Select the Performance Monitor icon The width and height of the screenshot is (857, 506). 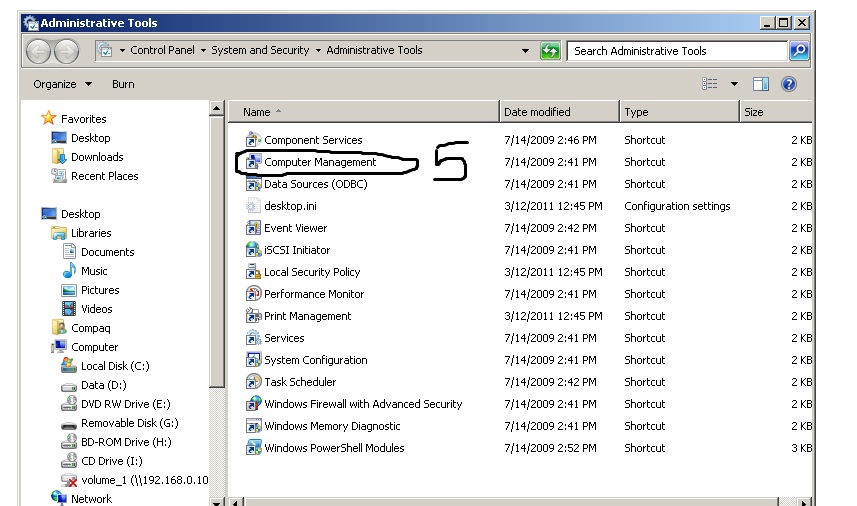253,294
